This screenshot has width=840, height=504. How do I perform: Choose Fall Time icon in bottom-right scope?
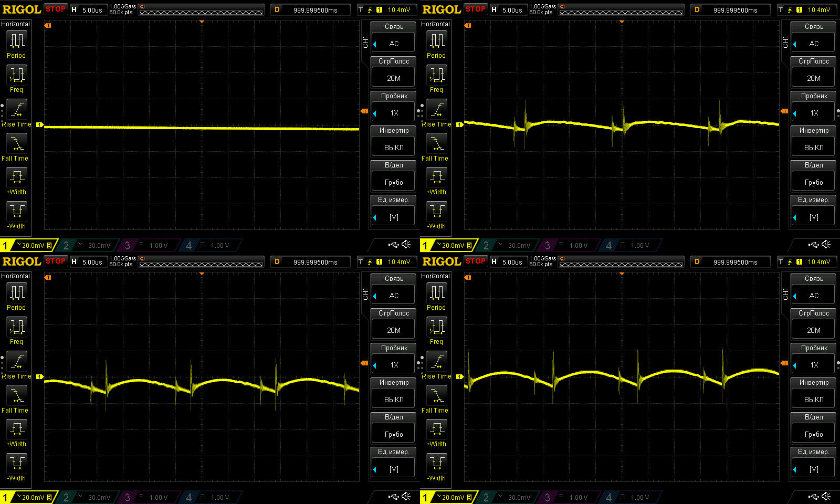tap(437, 396)
